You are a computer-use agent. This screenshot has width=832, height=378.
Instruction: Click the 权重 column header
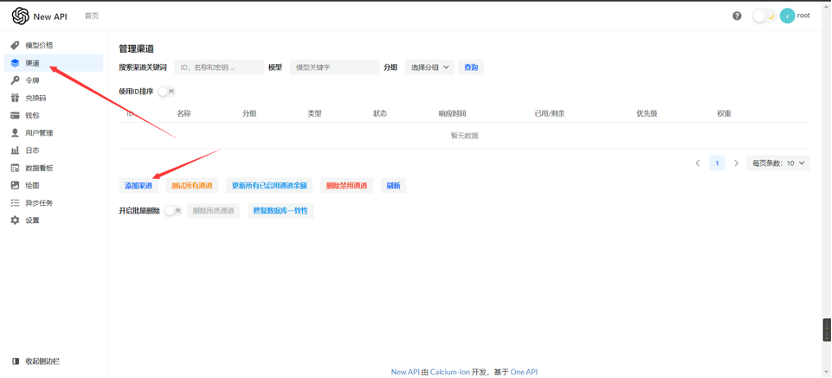point(724,114)
